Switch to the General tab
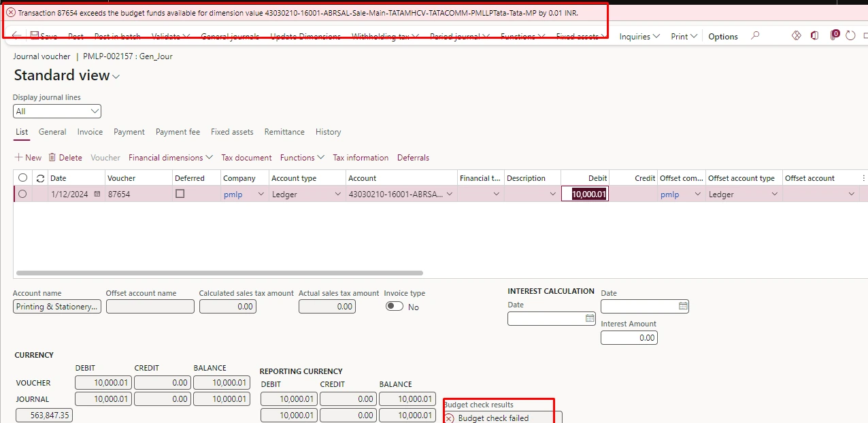The image size is (868, 423). coord(52,132)
